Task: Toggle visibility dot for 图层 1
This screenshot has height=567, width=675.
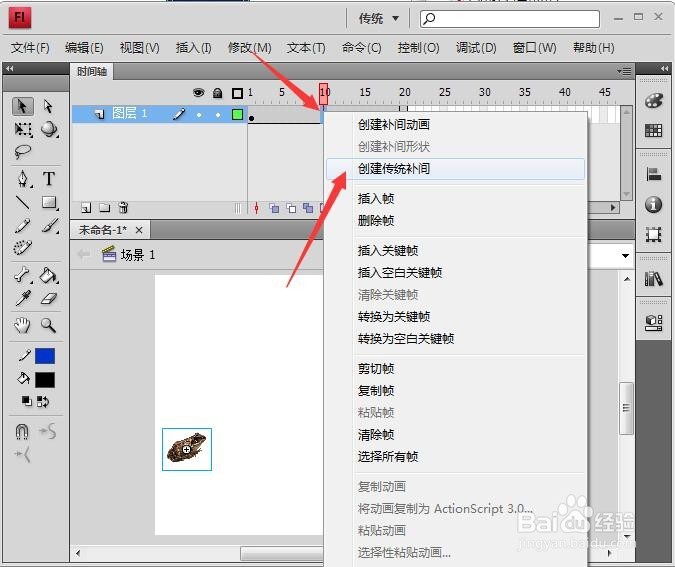Action: pyautogui.click(x=199, y=115)
